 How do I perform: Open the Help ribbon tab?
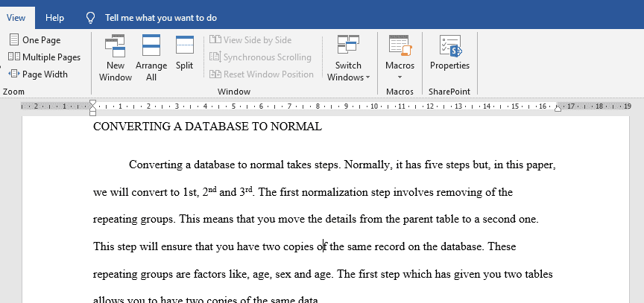[54, 18]
